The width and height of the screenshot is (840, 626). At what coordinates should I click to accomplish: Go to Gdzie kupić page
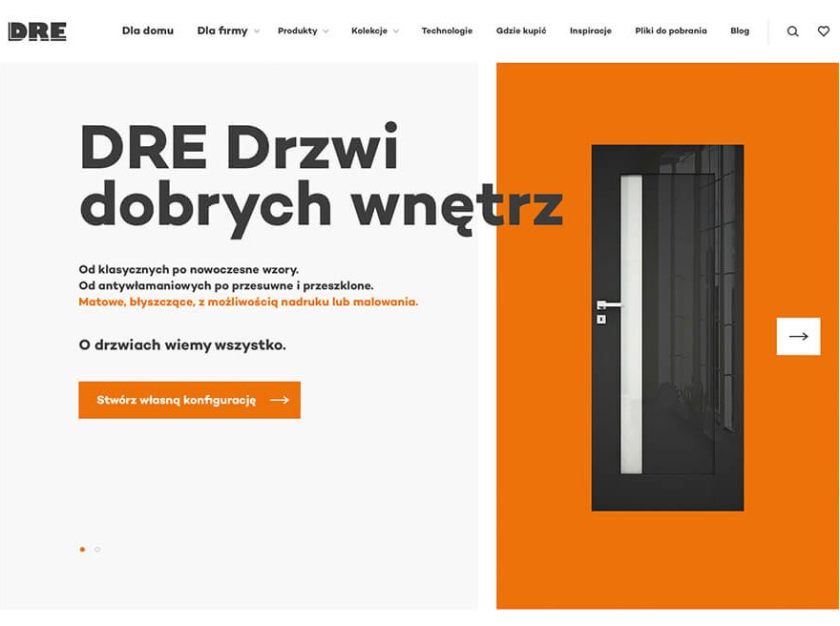click(x=521, y=31)
